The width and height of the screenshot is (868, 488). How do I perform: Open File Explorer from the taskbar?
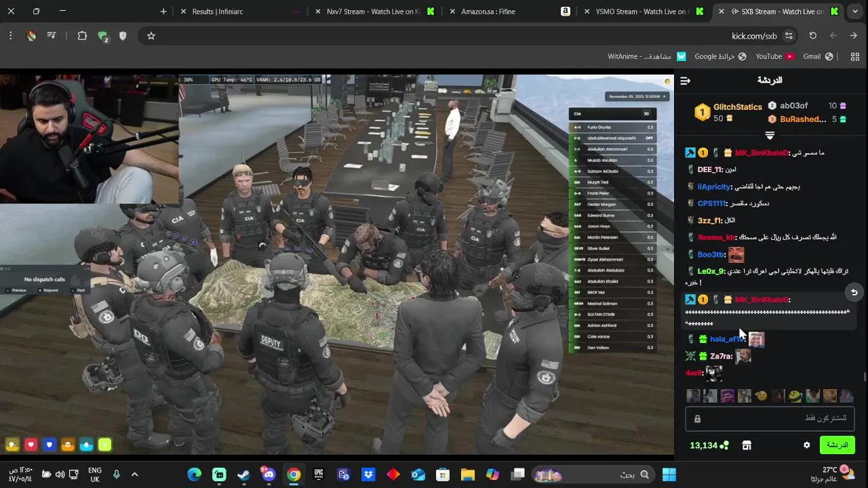tap(468, 474)
